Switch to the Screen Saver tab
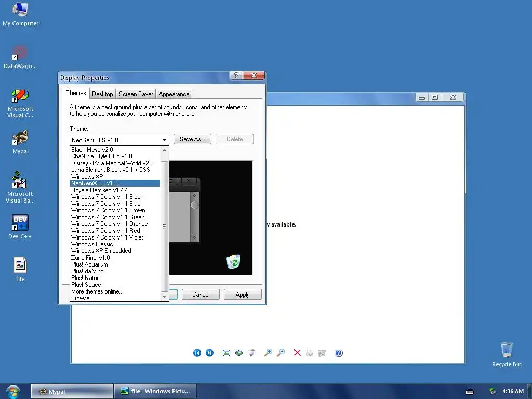 [x=136, y=94]
